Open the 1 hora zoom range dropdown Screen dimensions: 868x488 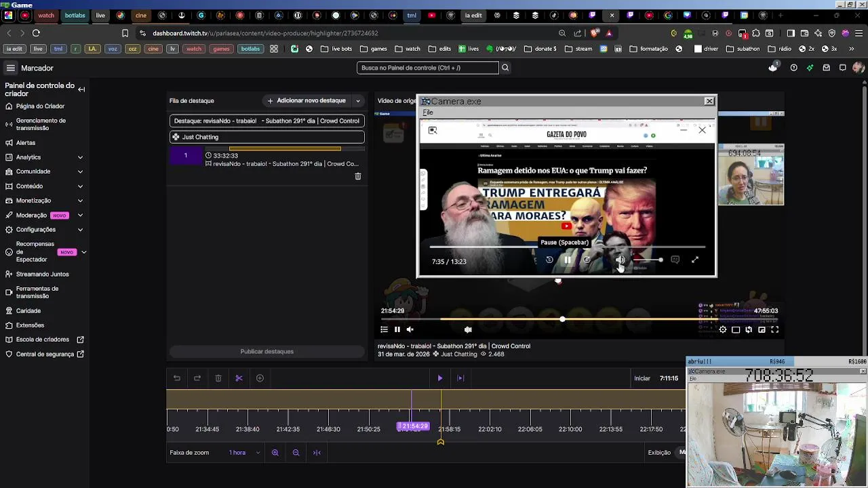(x=244, y=453)
